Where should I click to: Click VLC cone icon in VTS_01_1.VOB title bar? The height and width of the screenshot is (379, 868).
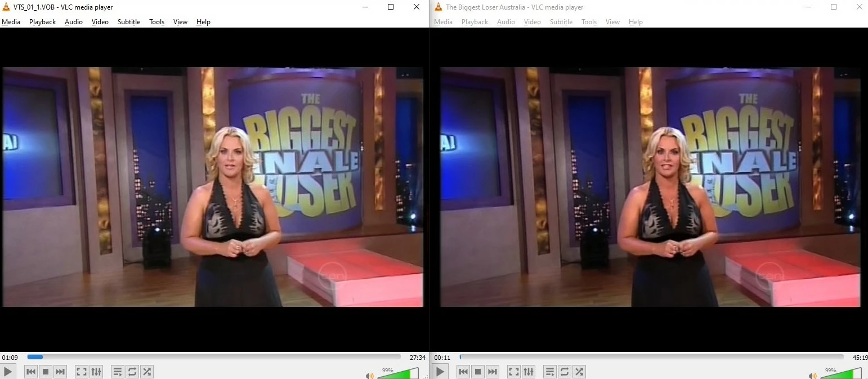pos(6,7)
